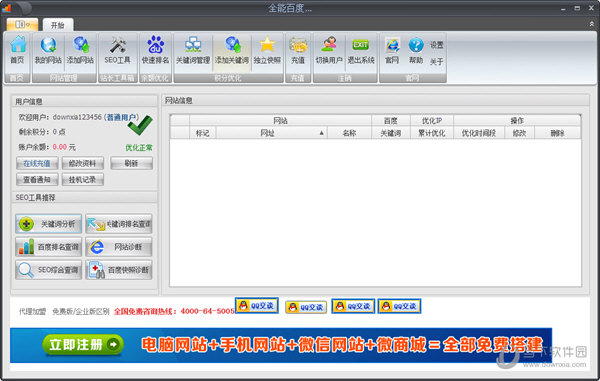Viewport: 600px width, 381px height.
Task: Open 独立快照 star icon
Action: [267, 50]
